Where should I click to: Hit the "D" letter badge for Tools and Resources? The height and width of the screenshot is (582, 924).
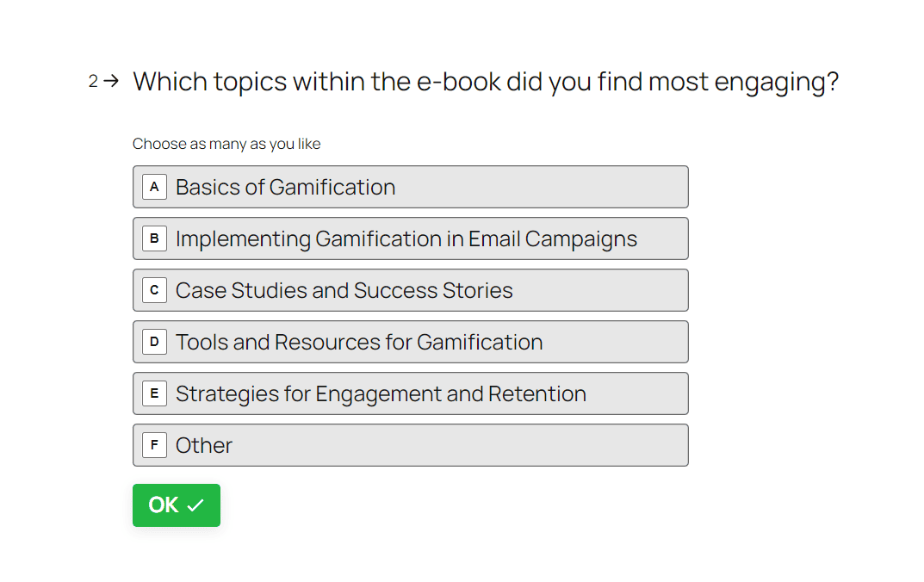[154, 342]
